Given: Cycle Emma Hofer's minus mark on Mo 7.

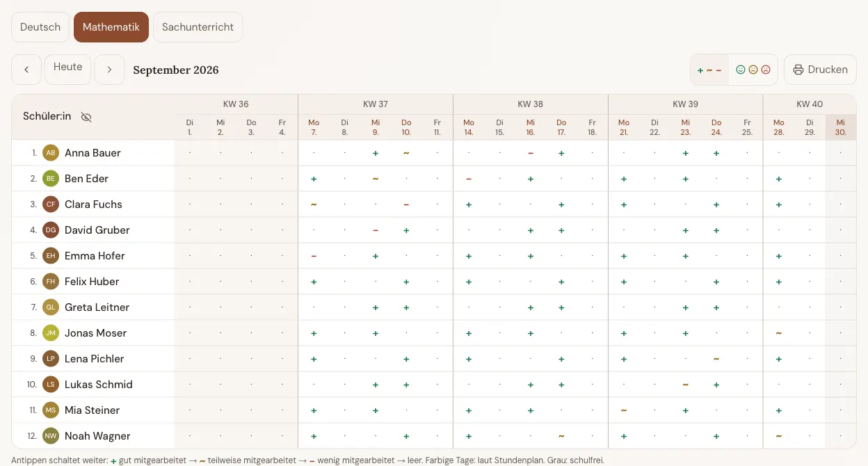Looking at the screenshot, I should click(x=314, y=256).
